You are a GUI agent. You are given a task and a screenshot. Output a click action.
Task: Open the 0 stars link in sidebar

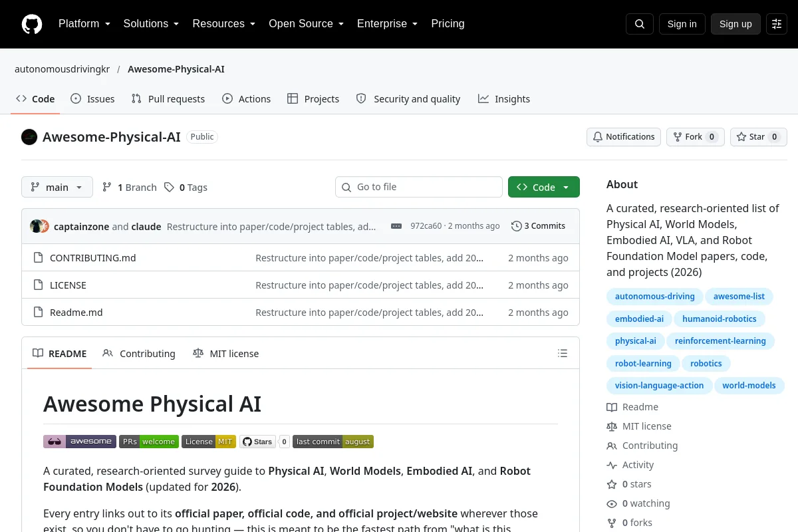click(629, 484)
